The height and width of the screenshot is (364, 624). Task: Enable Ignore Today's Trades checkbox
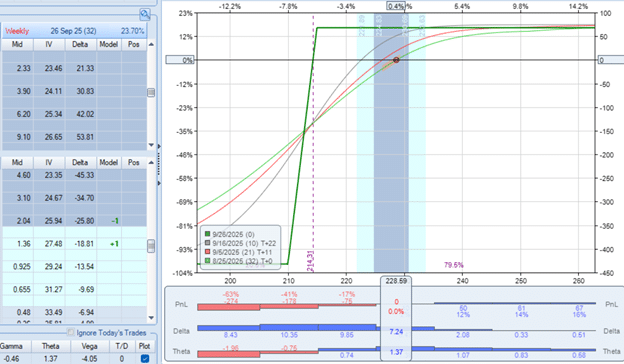click(x=71, y=332)
